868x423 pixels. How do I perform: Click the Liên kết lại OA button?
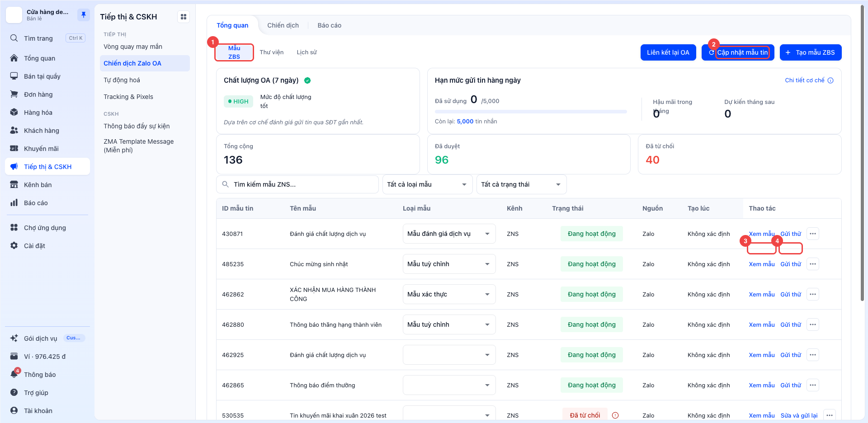click(668, 52)
